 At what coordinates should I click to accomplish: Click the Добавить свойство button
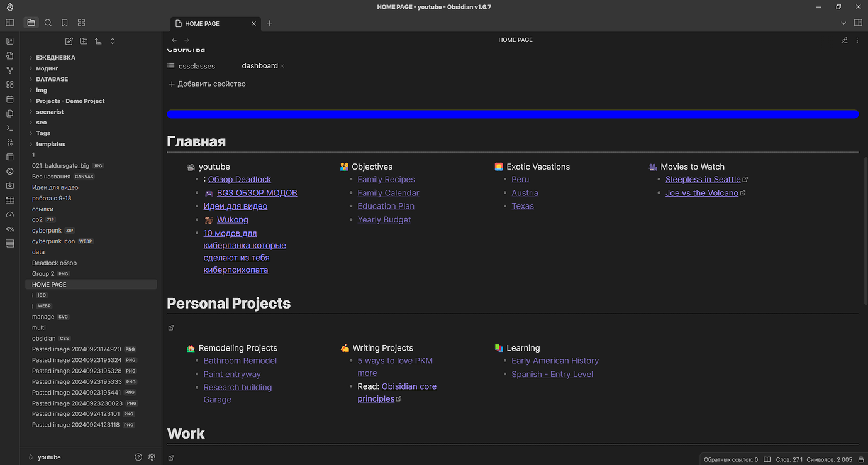tap(208, 84)
